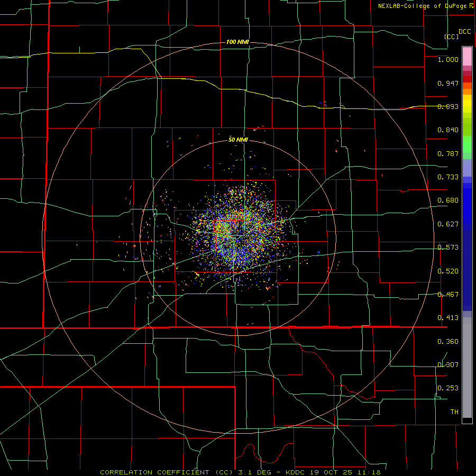Click the 0.627 color scale value

[x=448, y=224]
